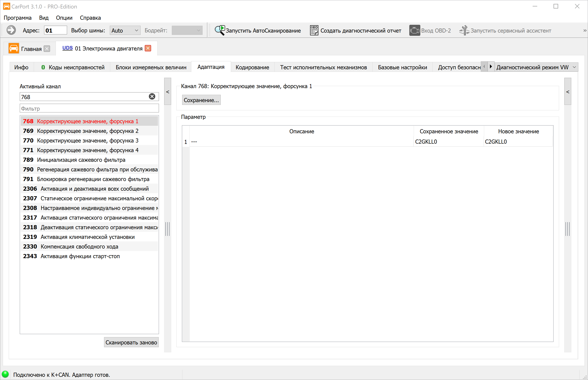
Task: Click the OBD-2 engine icon
Action: [x=415, y=30]
